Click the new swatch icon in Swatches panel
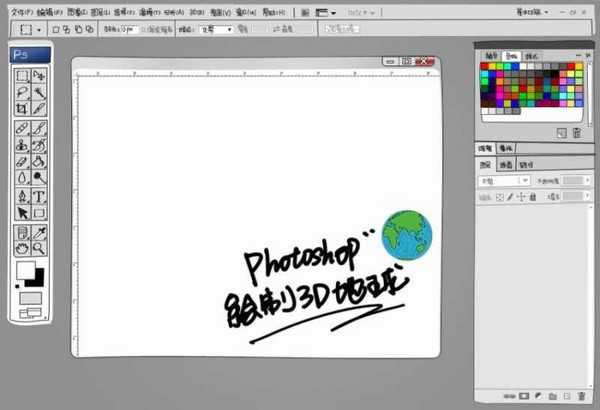Screen dimensions: 600x410 (562, 132)
